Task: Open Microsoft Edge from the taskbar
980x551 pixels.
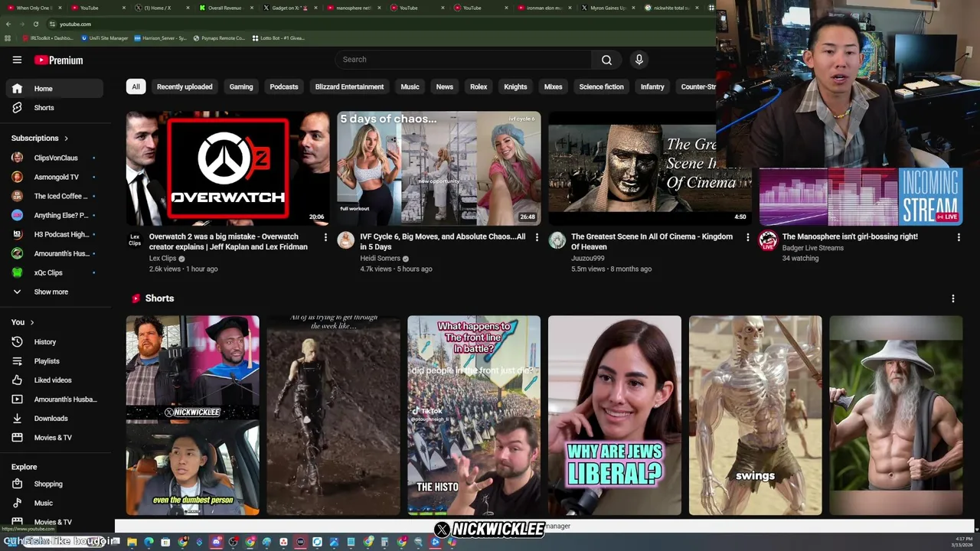Action: coord(149,542)
